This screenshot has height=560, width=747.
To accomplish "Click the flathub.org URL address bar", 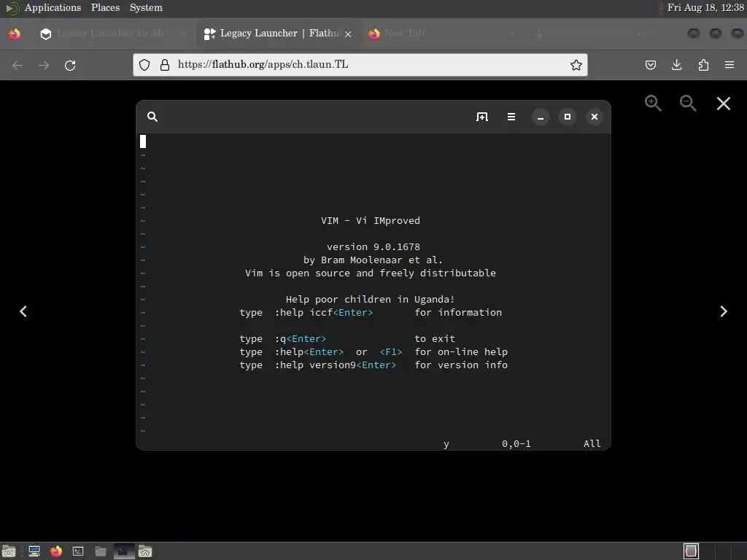I will click(360, 65).
